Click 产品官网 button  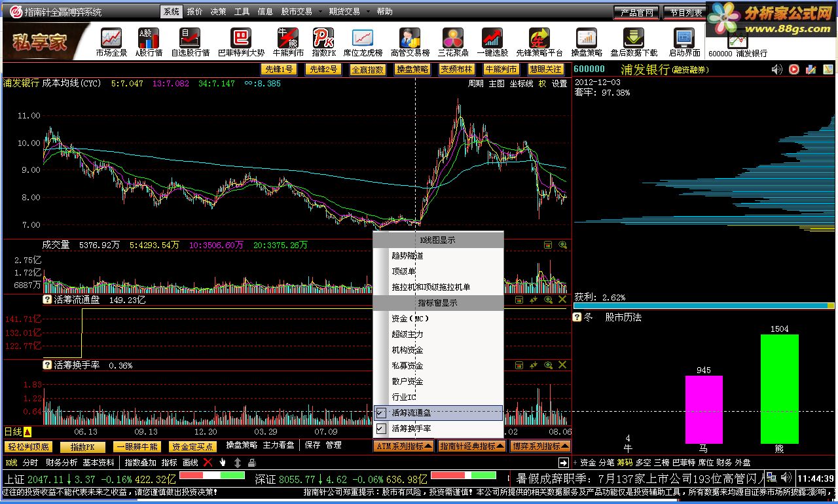[637, 12]
